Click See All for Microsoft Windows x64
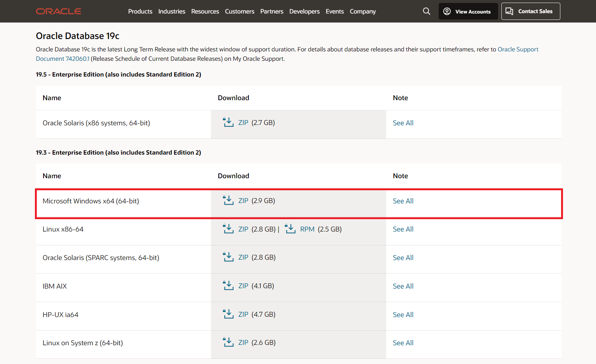 (403, 201)
